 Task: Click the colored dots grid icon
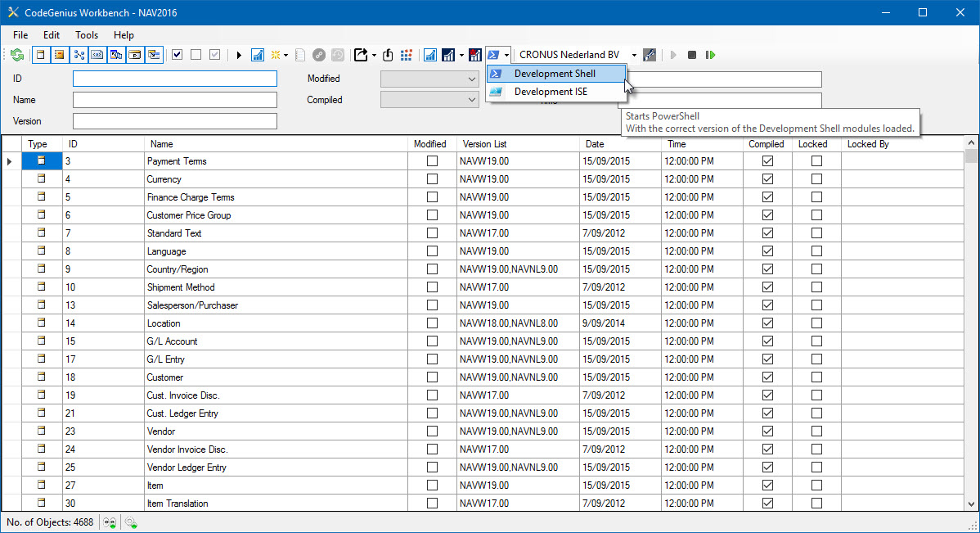tap(407, 55)
